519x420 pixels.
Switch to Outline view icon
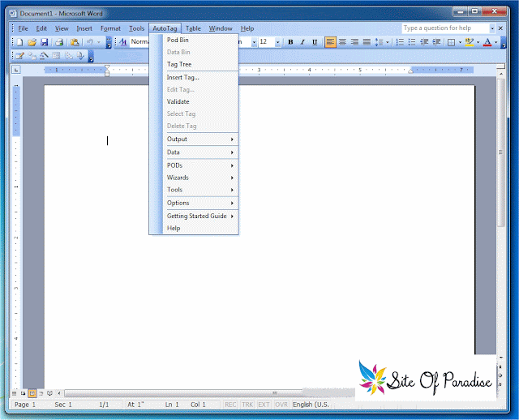tap(41, 393)
